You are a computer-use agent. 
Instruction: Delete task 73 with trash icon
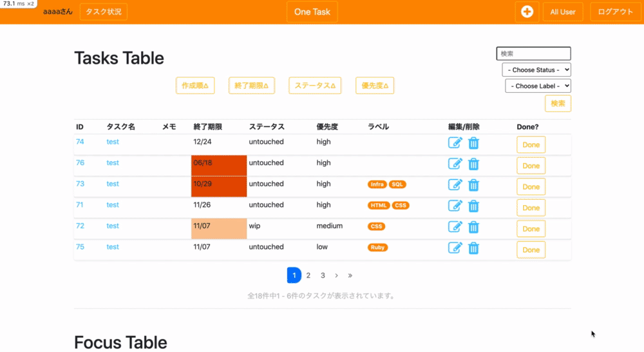pyautogui.click(x=473, y=185)
